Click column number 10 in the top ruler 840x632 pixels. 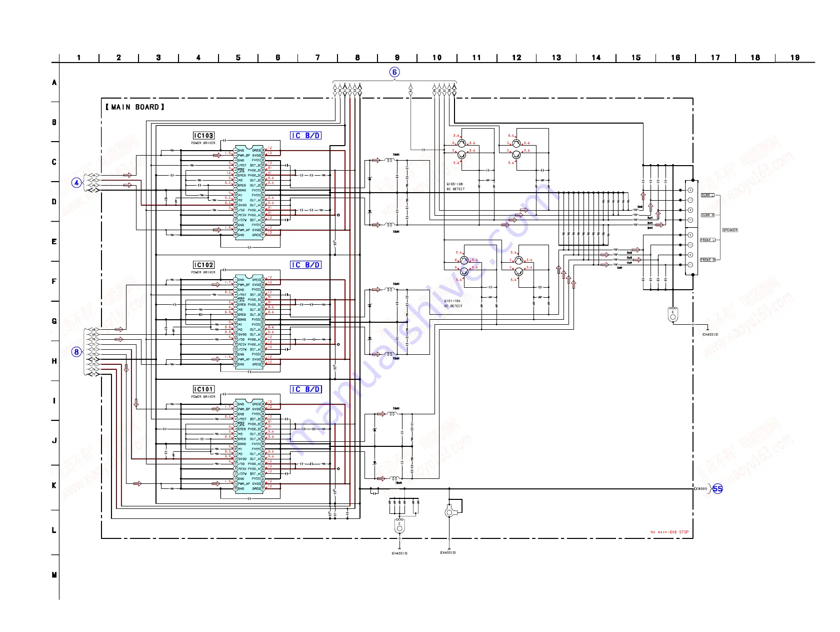pyautogui.click(x=437, y=58)
